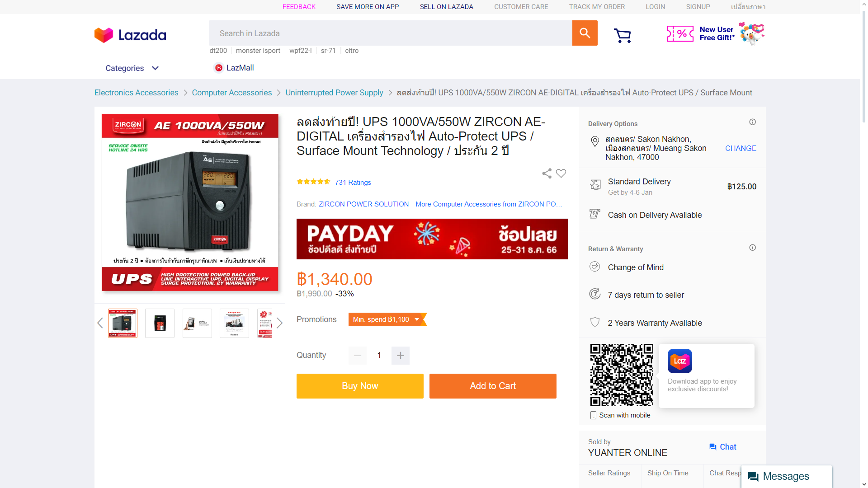Click the location pin icon
Screen dimensions: 868x488
(x=595, y=141)
